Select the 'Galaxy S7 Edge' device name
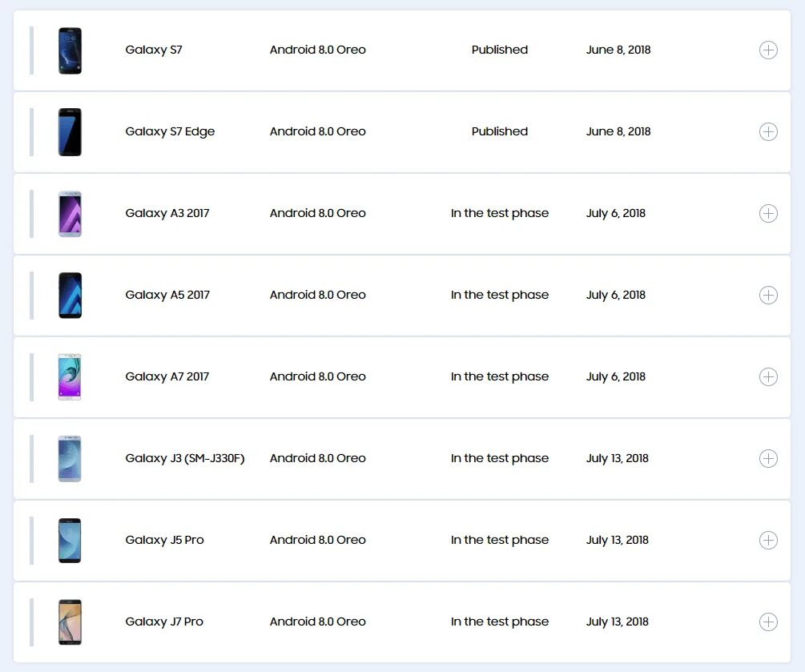The height and width of the screenshot is (672, 805). 170,131
